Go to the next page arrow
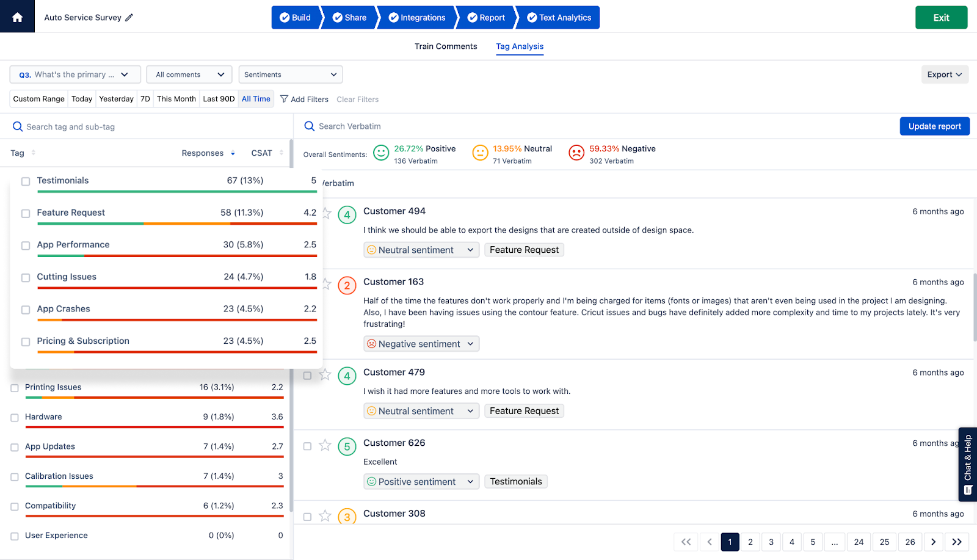The image size is (977, 560). (933, 542)
